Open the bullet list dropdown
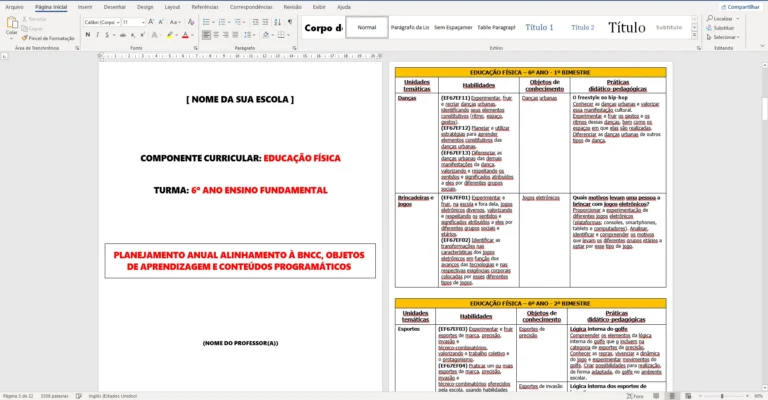768x400 pixels. (214, 22)
